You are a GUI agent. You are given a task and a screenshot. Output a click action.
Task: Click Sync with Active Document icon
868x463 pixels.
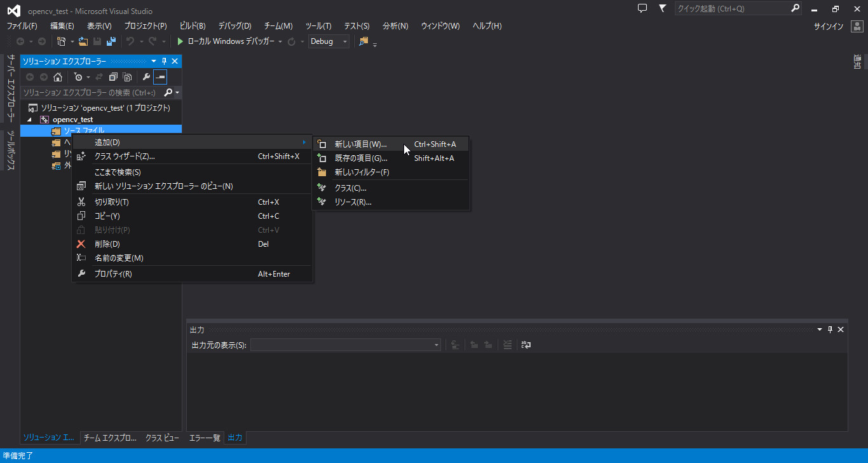[99, 77]
